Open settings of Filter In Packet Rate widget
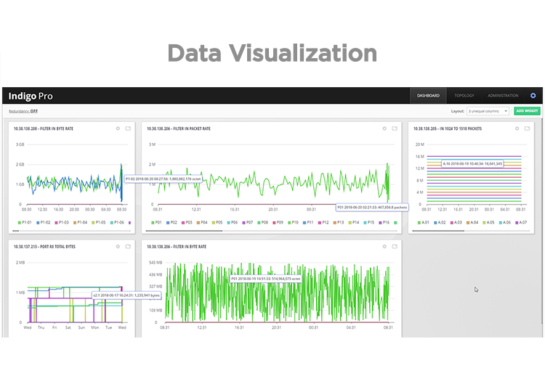Image resolution: width=545 pixels, height=392 pixels. click(385, 128)
